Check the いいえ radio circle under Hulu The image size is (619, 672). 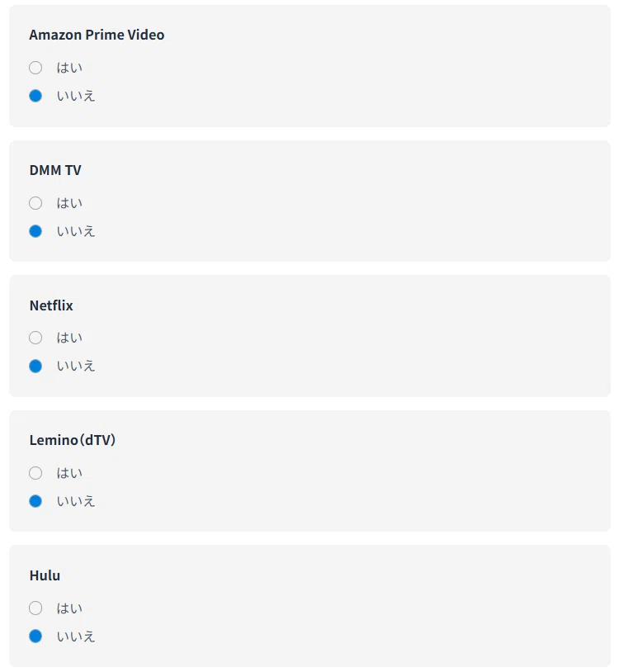(35, 636)
